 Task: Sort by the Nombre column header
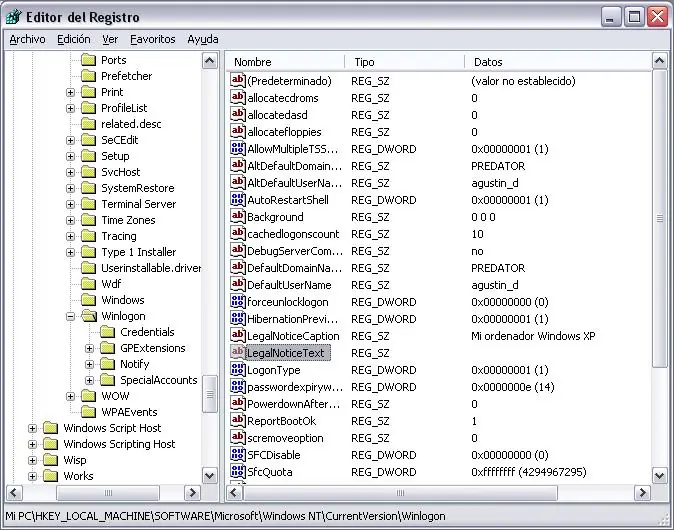[x=285, y=62]
